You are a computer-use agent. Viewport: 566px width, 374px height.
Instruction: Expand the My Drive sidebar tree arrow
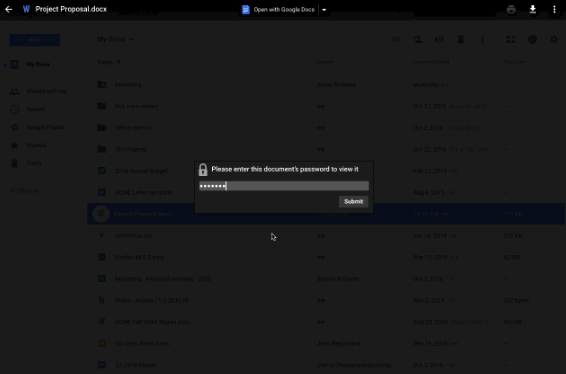5,65
